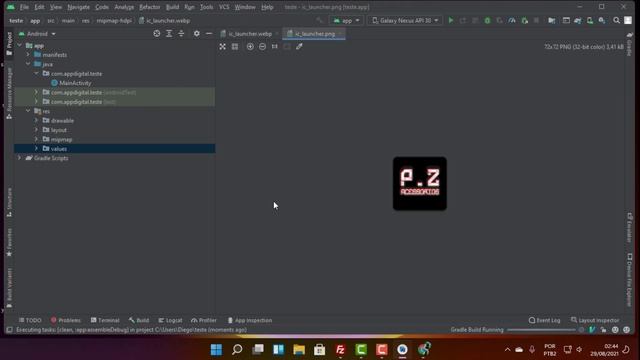Screen dimensions: 640x360
Task: Toggle the Gradle side panel tab
Action: [629, 44]
